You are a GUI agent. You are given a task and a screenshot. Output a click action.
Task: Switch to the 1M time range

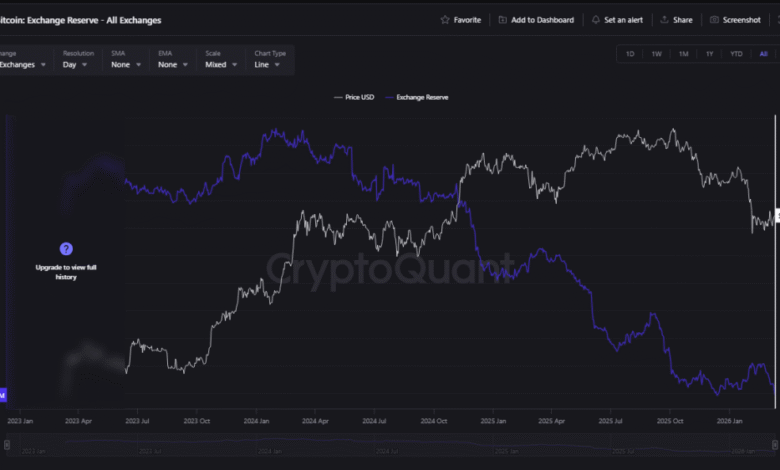pyautogui.click(x=683, y=54)
